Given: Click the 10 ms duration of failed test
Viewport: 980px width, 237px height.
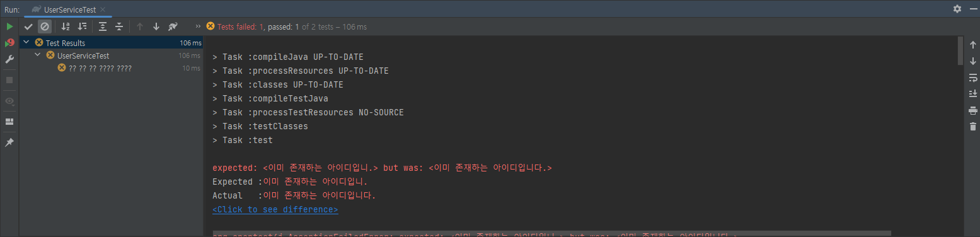Looking at the screenshot, I should (191, 68).
